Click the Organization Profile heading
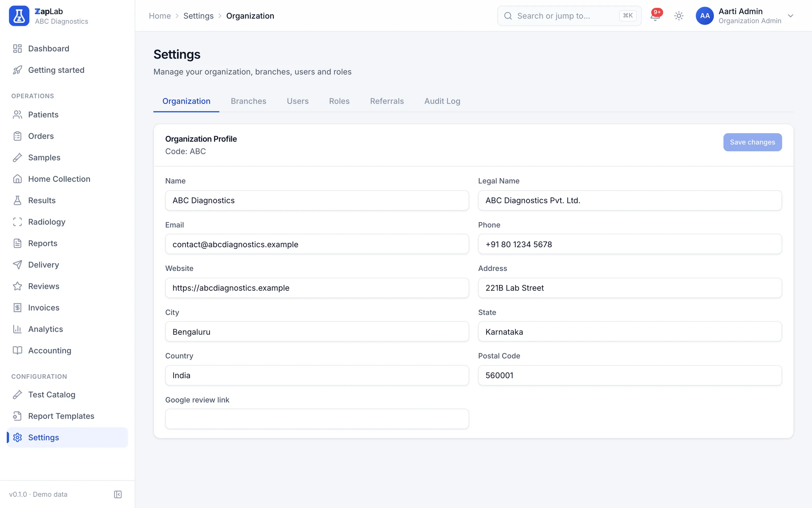812x508 pixels. pos(201,139)
